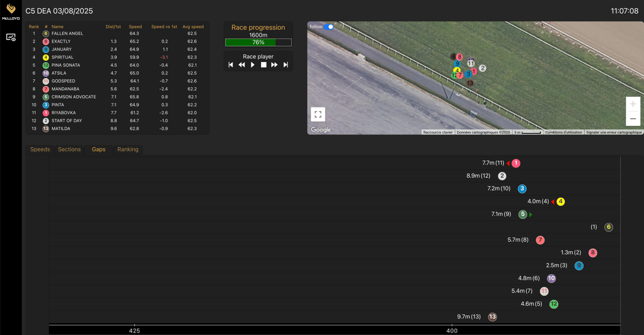Toggle the follow switch on the map
644x335 pixels.
coord(329,26)
